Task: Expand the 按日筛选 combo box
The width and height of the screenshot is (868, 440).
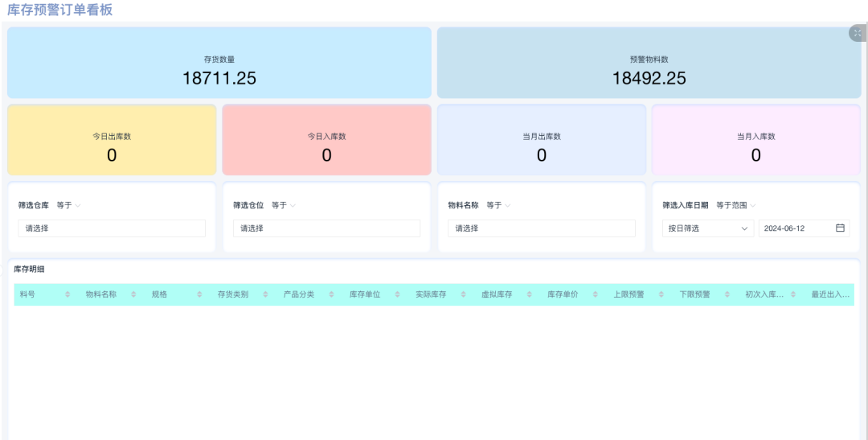Action: point(707,228)
